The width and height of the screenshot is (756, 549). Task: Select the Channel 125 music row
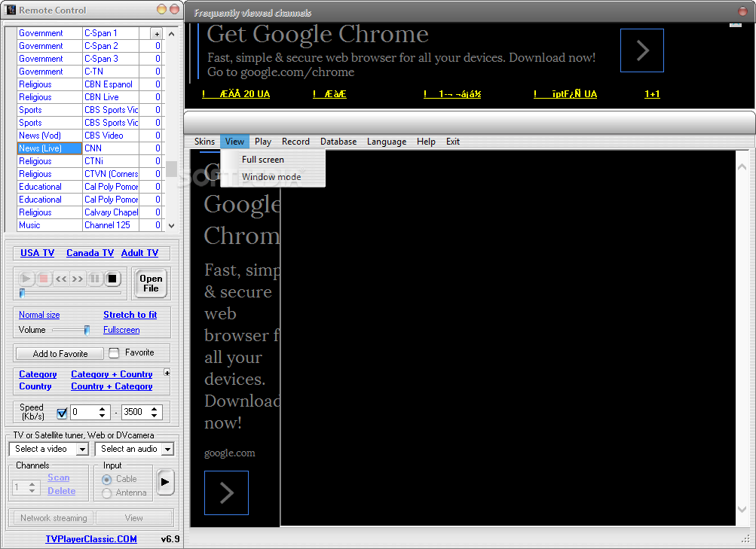(x=89, y=225)
